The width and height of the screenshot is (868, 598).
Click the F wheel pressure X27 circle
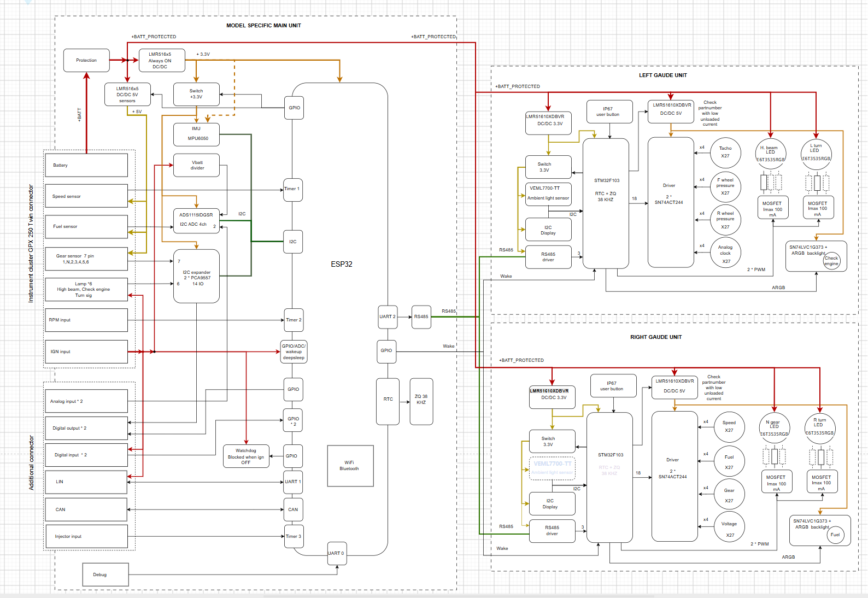(x=725, y=186)
